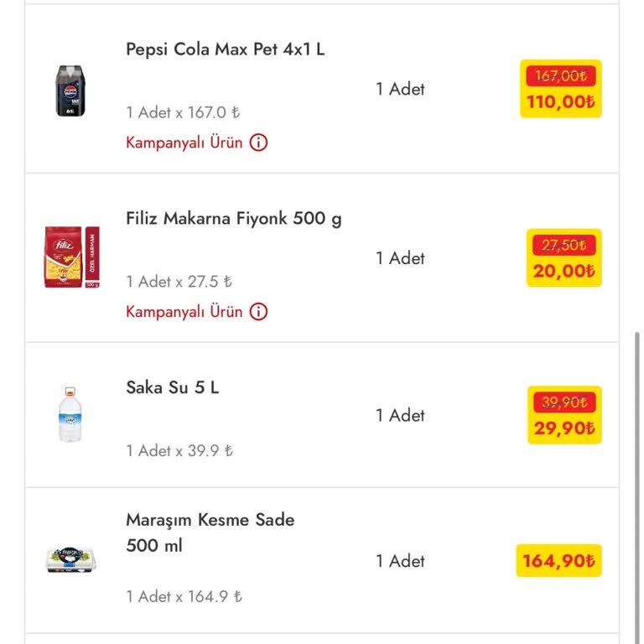Click Saka Su 1 Adet quantity text

coord(400,415)
